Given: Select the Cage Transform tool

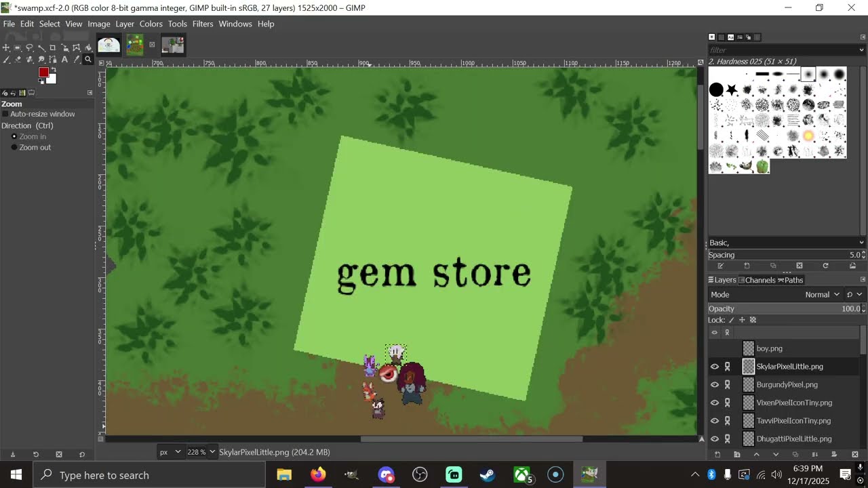Looking at the screenshot, I should point(77,47).
